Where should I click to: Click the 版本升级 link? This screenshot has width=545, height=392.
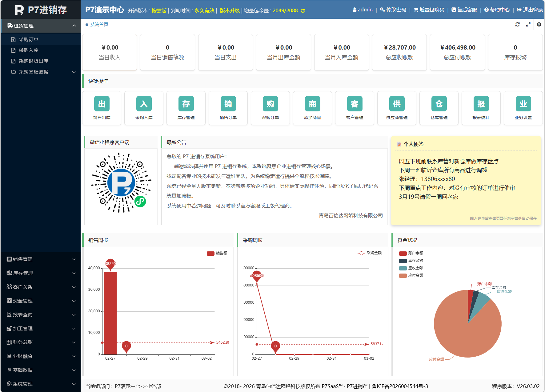pyautogui.click(x=230, y=11)
